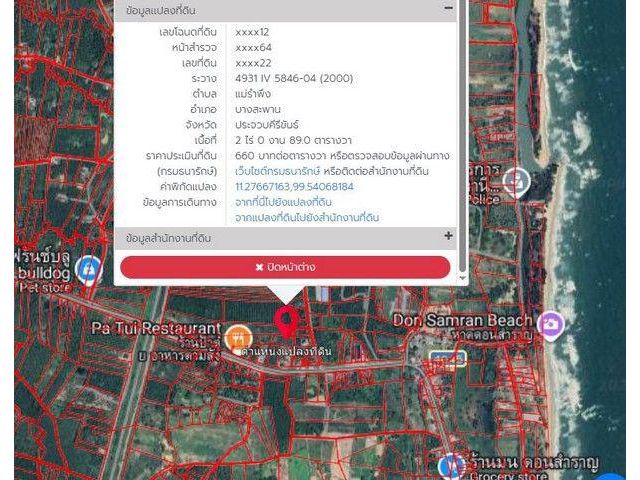Open the เว็บไซต์กรมธนารักษ์ link

277,171
